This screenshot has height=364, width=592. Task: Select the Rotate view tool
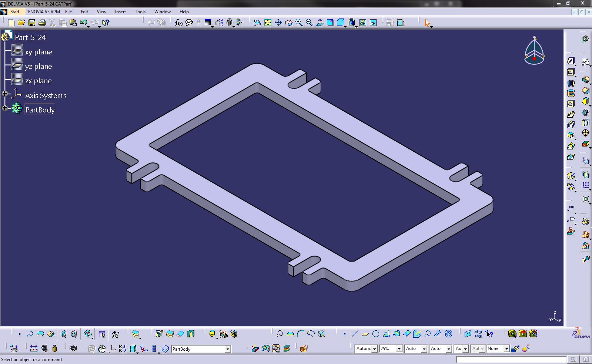288,23
